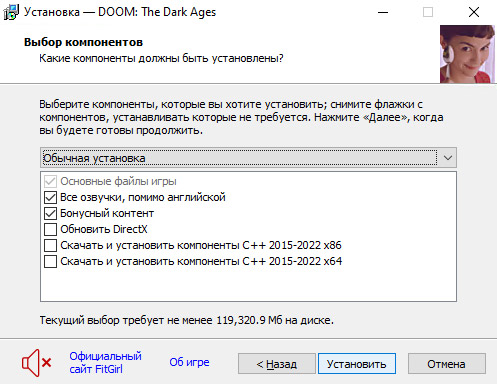Image resolution: width=497 pixels, height=384 pixels.
Task: Open the "Об игре" link
Action: [x=189, y=362]
